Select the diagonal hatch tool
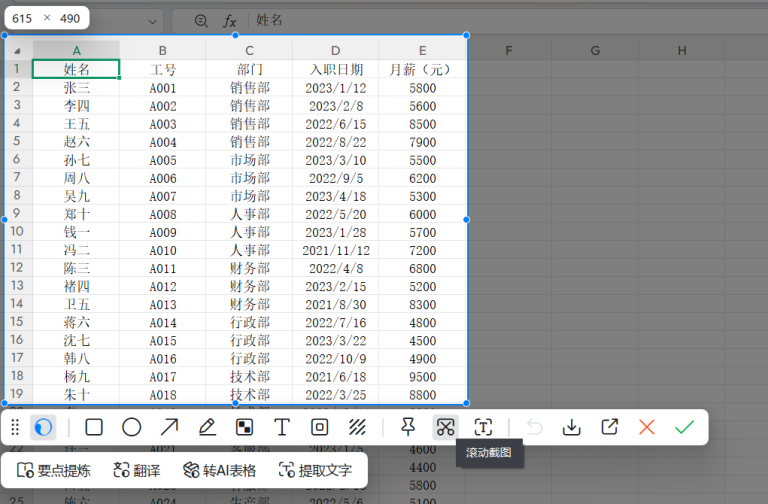768x504 pixels. coord(357,427)
